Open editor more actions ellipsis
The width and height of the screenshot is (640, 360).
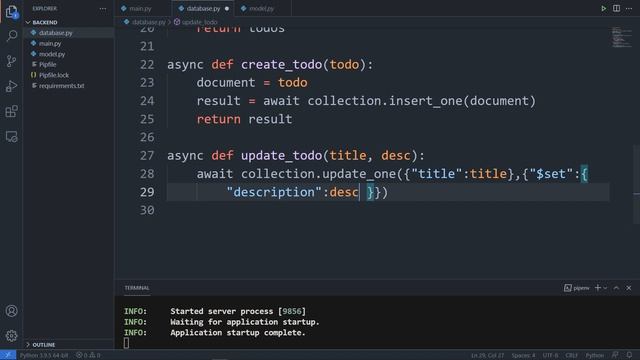tap(629, 9)
